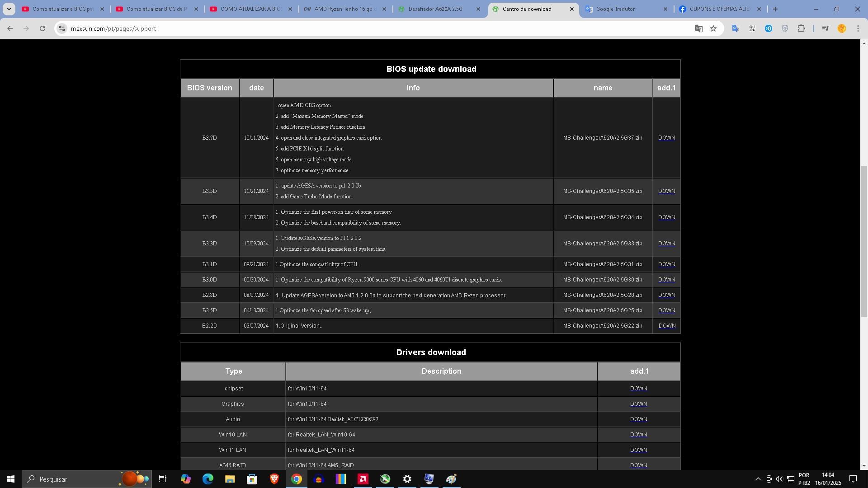868x488 pixels.
Task: Open Microsoft Edge from the taskbar
Action: point(208,479)
